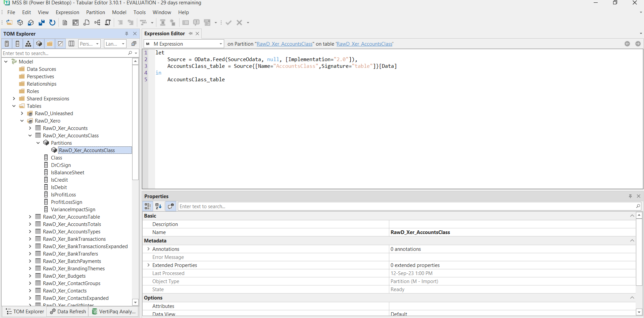
Task: Sort properties alphabetically in the Properties panel
Action: (x=158, y=206)
